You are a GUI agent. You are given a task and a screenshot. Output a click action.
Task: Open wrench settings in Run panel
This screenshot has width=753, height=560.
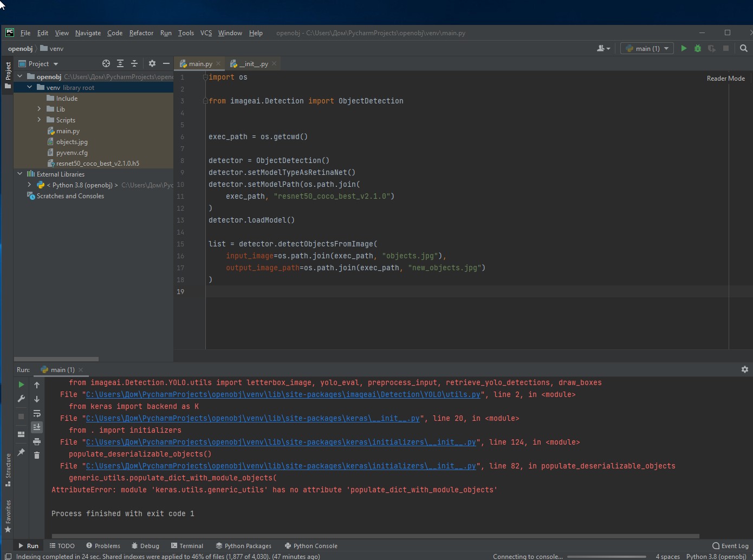pos(21,399)
